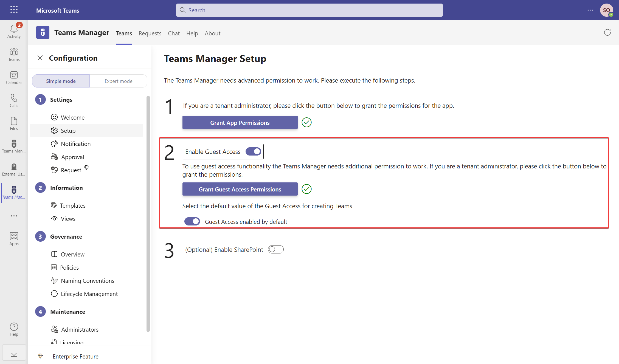Viewport: 619px width, 364px height.
Task: Close the Configuration panel
Action: (x=40, y=58)
